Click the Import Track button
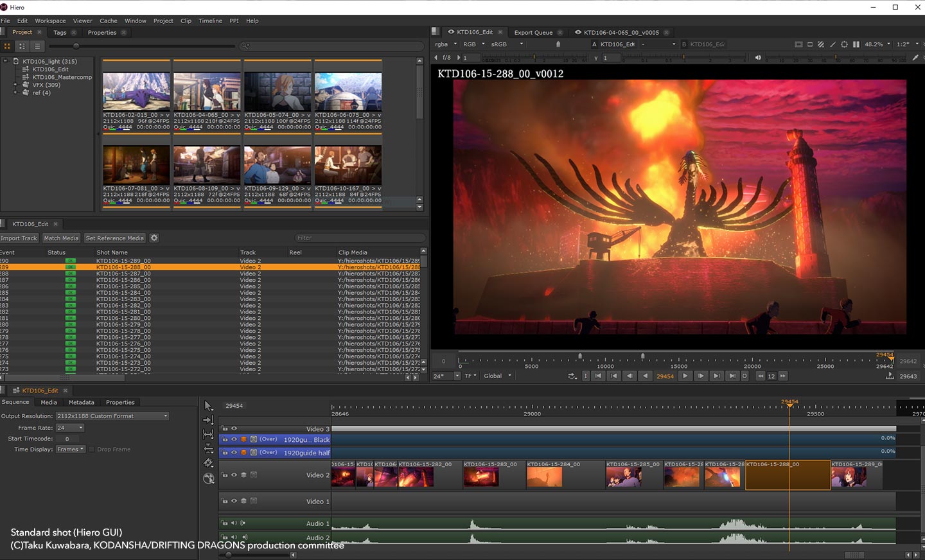This screenshot has width=925, height=560. coord(19,238)
